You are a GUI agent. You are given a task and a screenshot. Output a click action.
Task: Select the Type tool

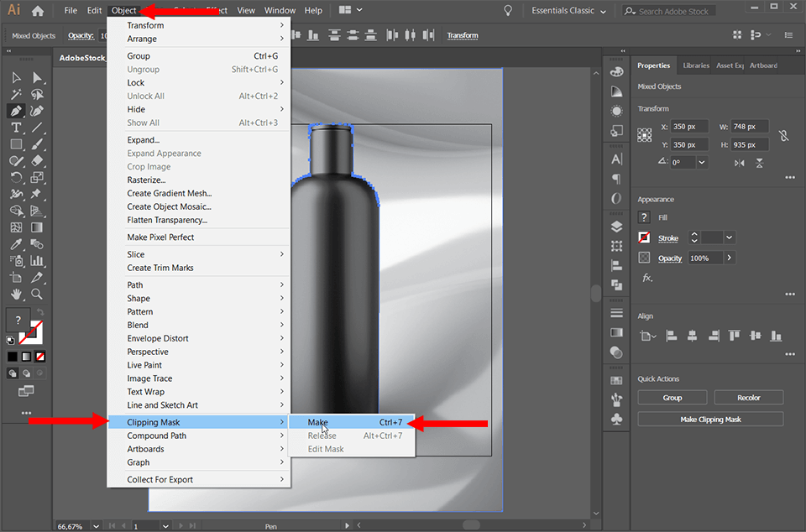16,128
